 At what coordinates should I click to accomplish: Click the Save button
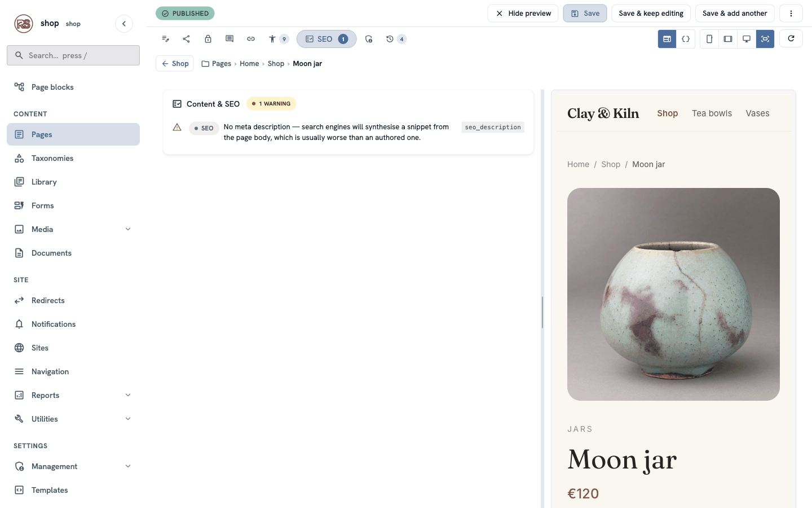[585, 14]
